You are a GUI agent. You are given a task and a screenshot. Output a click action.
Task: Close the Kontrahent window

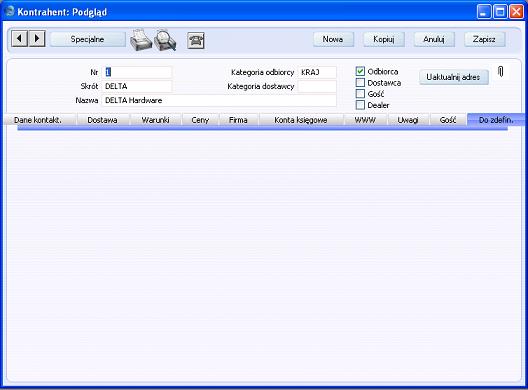point(516,11)
